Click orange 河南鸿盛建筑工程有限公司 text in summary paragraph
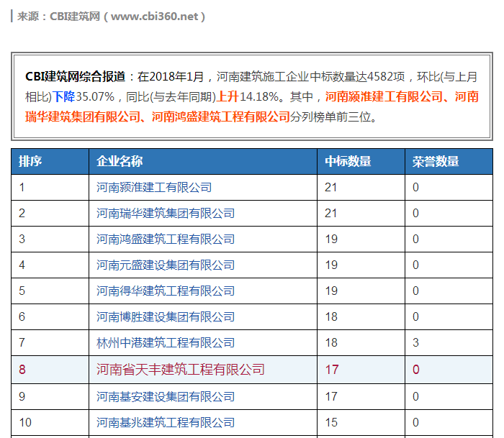The image size is (504, 438). pos(220,116)
